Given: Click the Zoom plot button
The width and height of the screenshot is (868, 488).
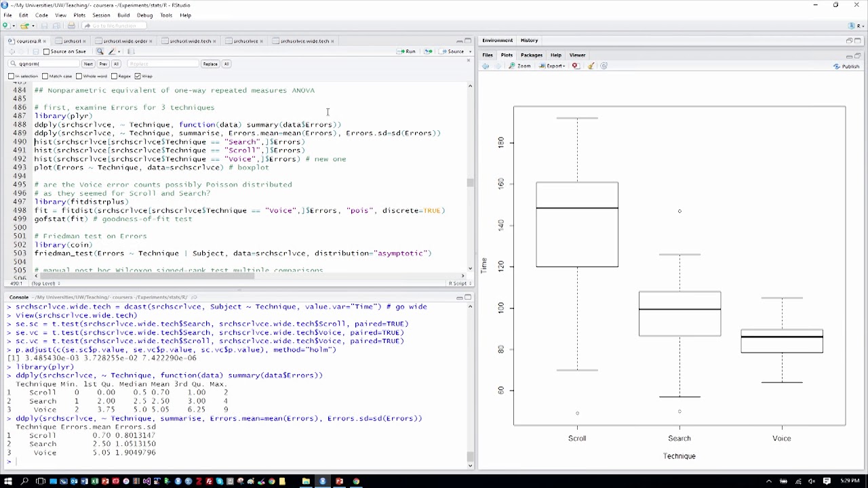Looking at the screenshot, I should [x=519, y=66].
